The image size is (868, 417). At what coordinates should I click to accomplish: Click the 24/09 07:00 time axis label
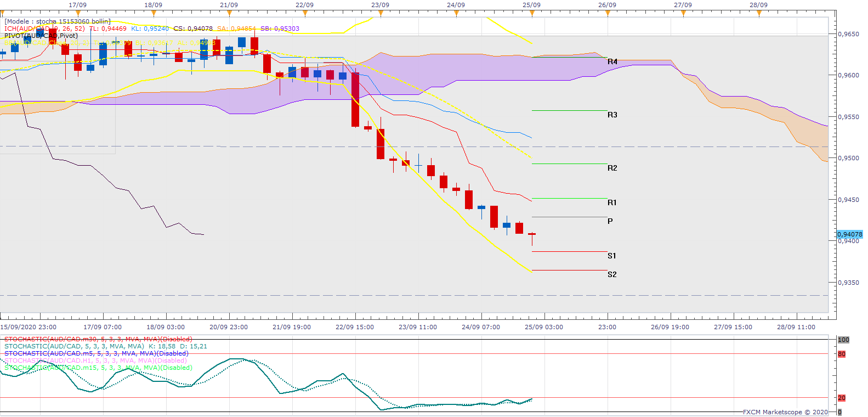click(481, 327)
